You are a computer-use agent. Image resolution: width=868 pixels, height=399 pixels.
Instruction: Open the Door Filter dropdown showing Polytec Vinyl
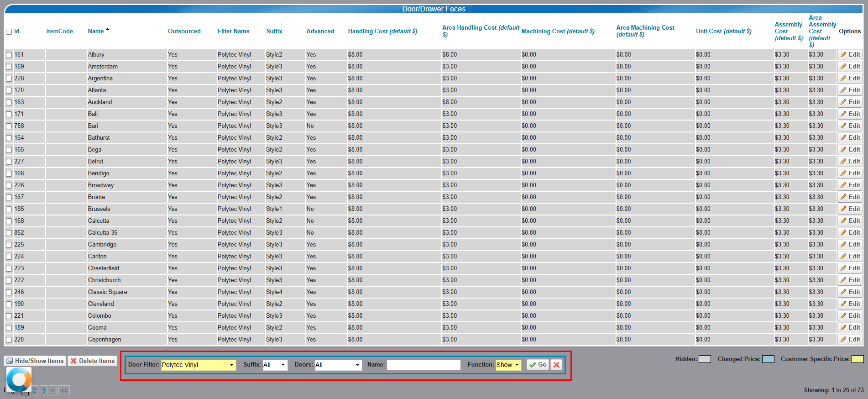tap(199, 365)
